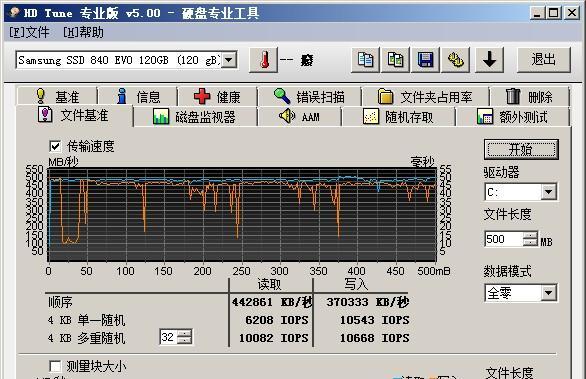Open the 健康 health tab

click(x=218, y=97)
